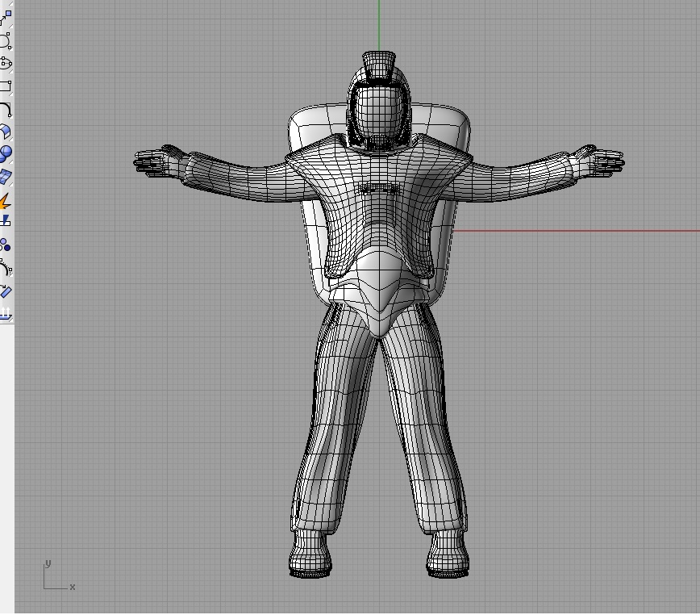Activate the Rectangle tool
This screenshot has width=700, height=615.
click(x=6, y=86)
